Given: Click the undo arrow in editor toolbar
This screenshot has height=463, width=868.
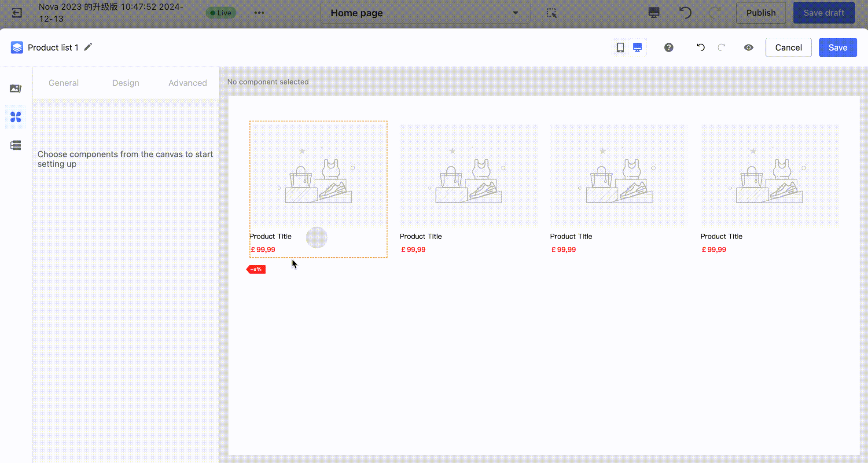Looking at the screenshot, I should point(700,48).
